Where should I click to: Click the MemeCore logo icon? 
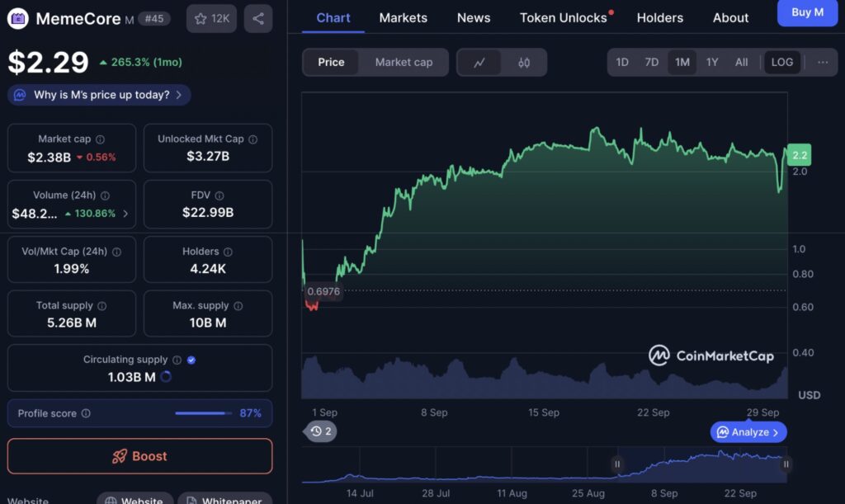click(x=18, y=19)
